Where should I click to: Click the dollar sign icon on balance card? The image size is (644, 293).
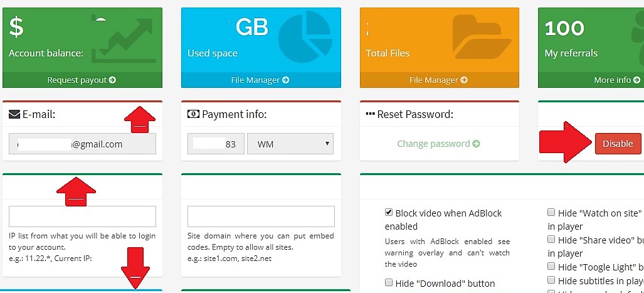16,28
